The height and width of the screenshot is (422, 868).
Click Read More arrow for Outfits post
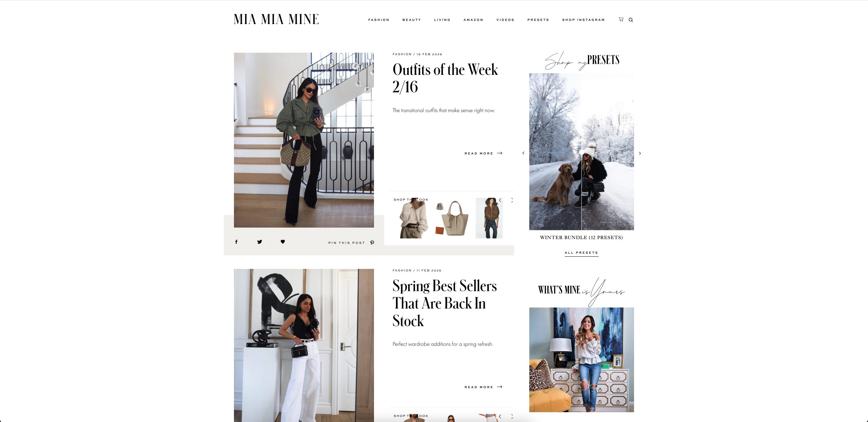point(500,153)
